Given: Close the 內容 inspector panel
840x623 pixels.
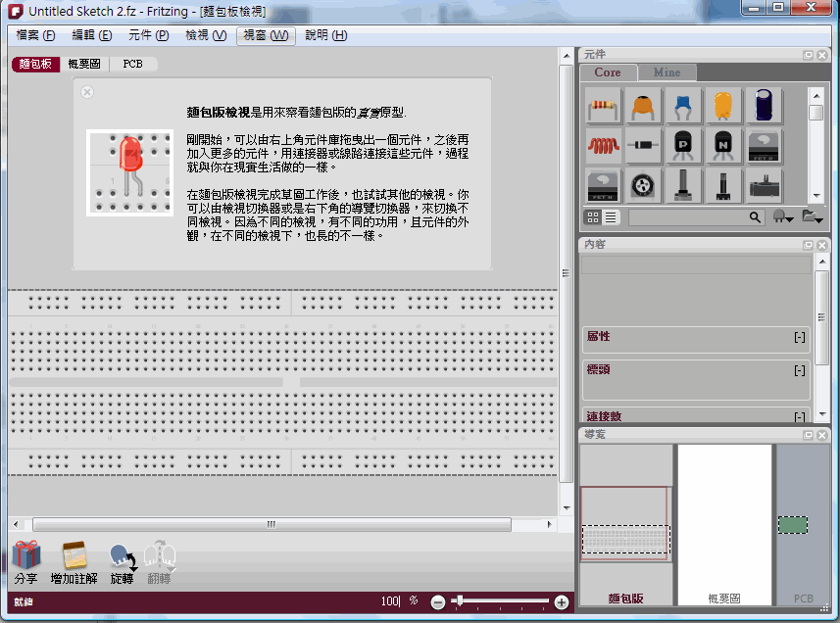Looking at the screenshot, I should coord(822,245).
